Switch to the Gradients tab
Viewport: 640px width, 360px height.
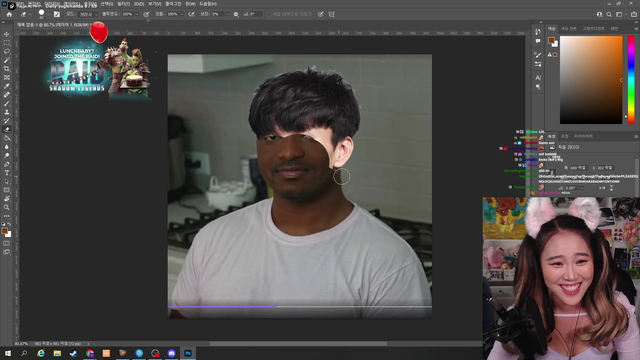point(593,29)
